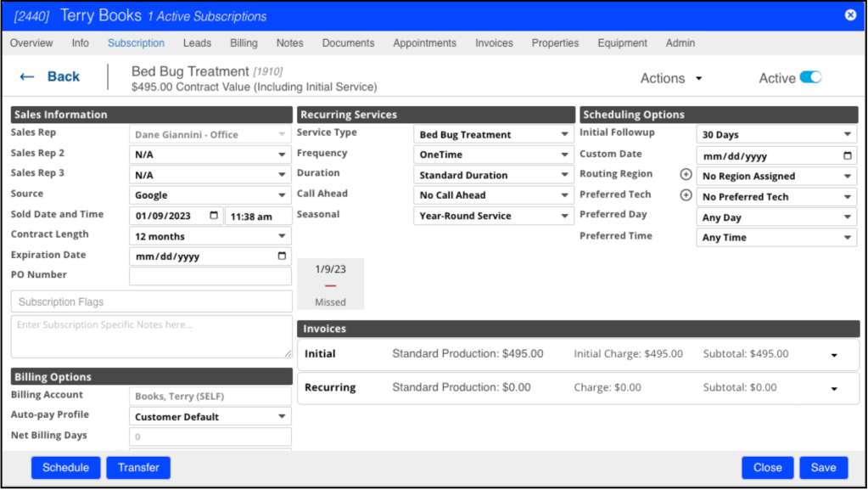This screenshot has width=868, height=490.
Task: Click the Transfer button
Action: coord(138,468)
